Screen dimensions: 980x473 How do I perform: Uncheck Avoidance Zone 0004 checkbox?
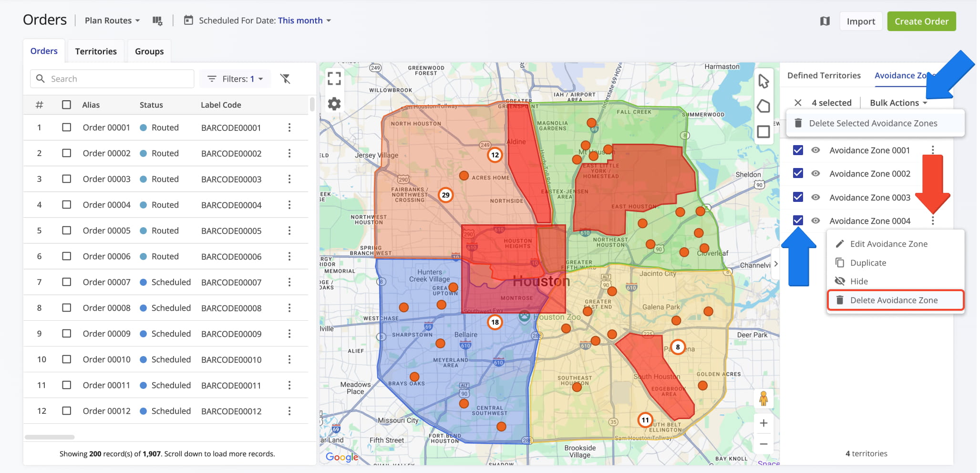pyautogui.click(x=798, y=221)
